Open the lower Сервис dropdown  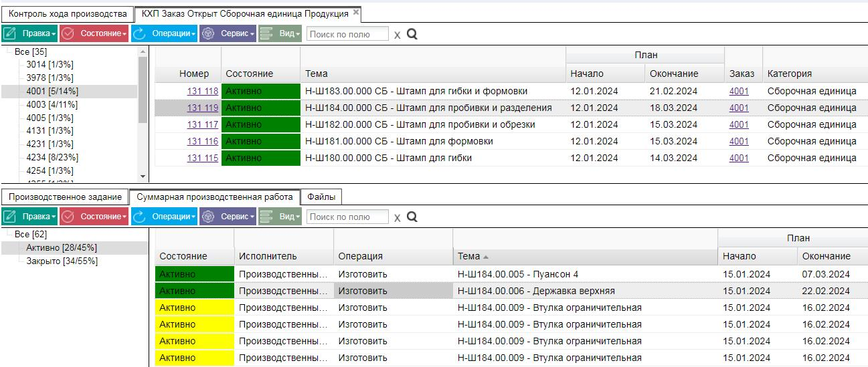[x=228, y=217]
